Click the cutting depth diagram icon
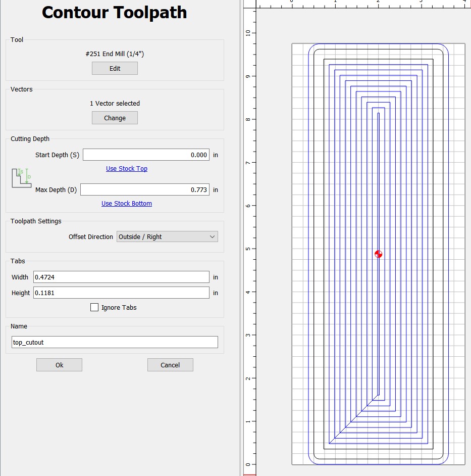The image size is (471, 476). click(22, 178)
